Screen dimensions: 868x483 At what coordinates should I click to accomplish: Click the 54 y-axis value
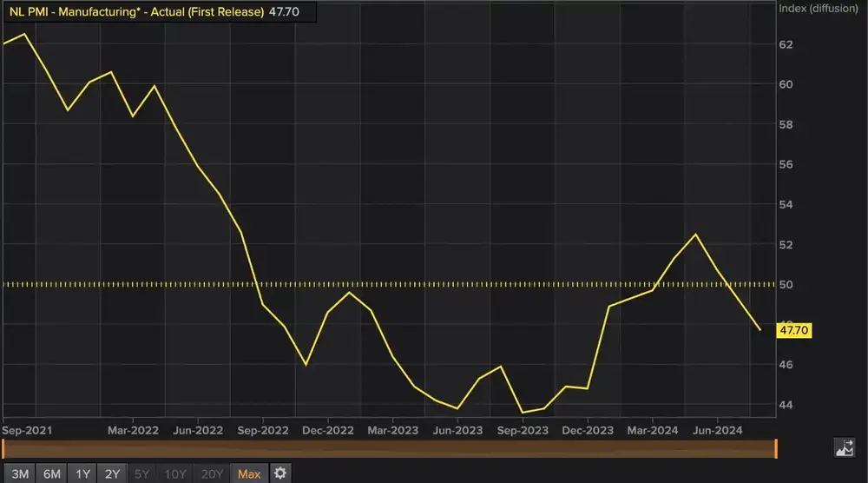[786, 205]
